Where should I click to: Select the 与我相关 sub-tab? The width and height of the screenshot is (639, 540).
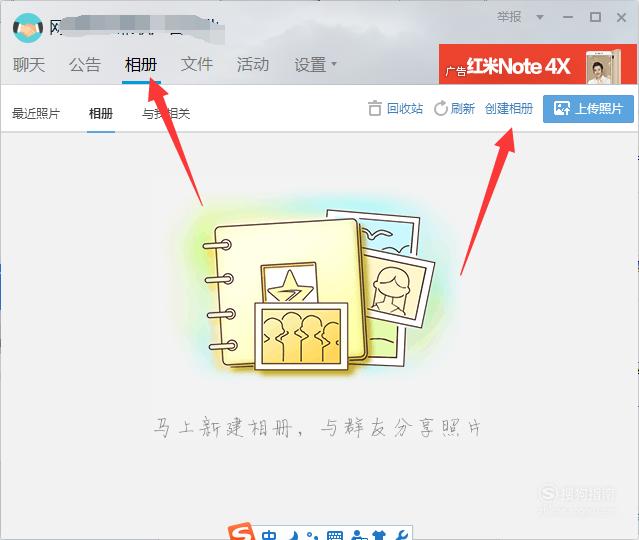click(166, 113)
